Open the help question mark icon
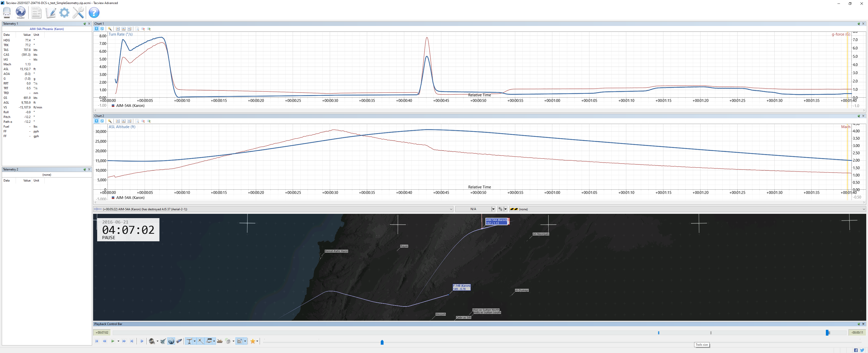Screen dimensions: 868x353 [94, 13]
